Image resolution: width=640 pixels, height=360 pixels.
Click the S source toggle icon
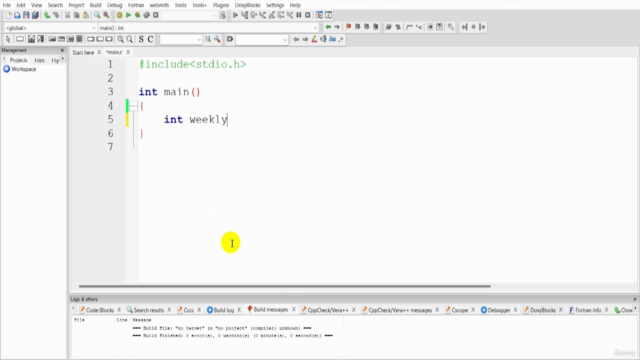(x=141, y=39)
